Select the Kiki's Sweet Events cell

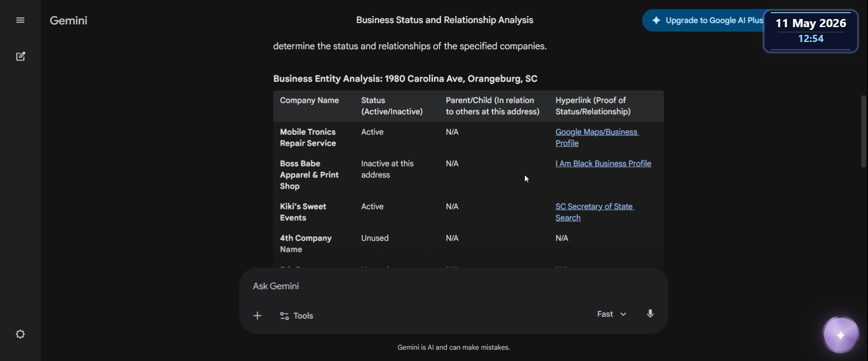(x=303, y=212)
